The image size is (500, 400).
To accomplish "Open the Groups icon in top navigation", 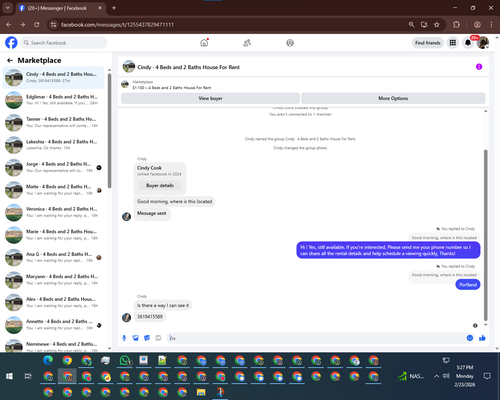I will click(x=290, y=43).
